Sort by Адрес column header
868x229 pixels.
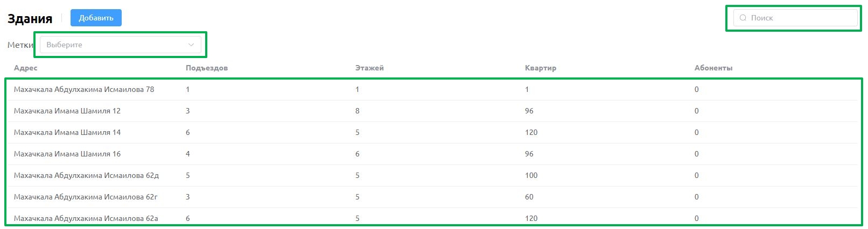(x=26, y=68)
